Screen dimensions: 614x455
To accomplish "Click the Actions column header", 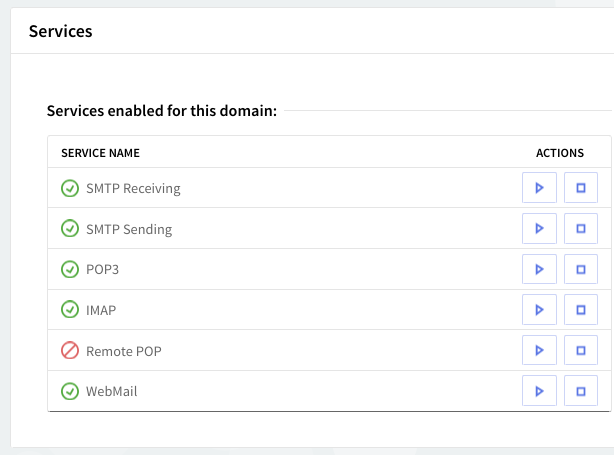I will [x=559, y=153].
